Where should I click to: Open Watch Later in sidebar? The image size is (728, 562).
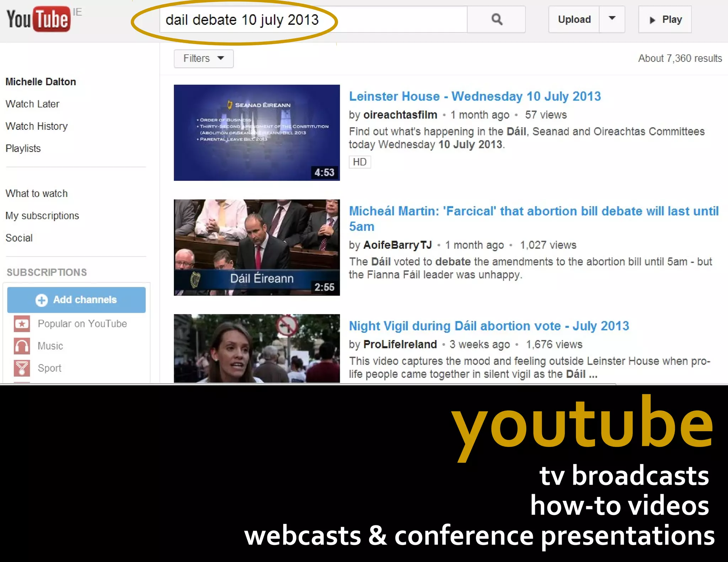click(x=32, y=104)
